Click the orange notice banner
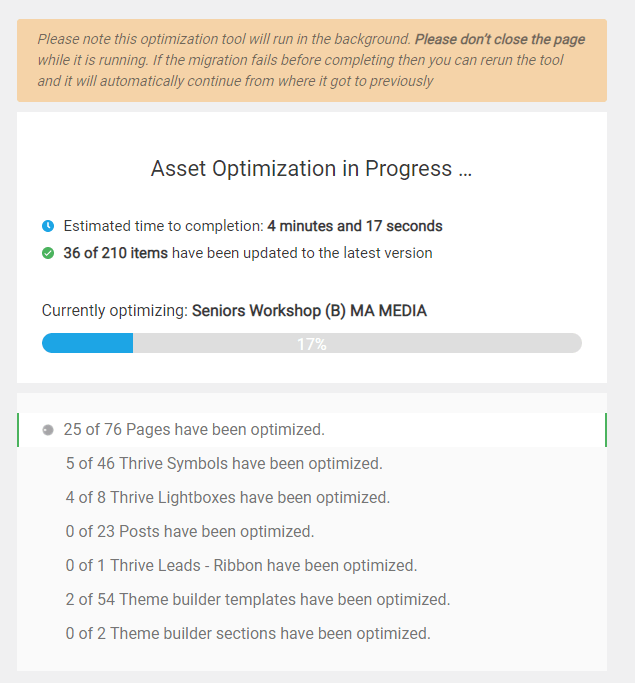 pos(312,61)
